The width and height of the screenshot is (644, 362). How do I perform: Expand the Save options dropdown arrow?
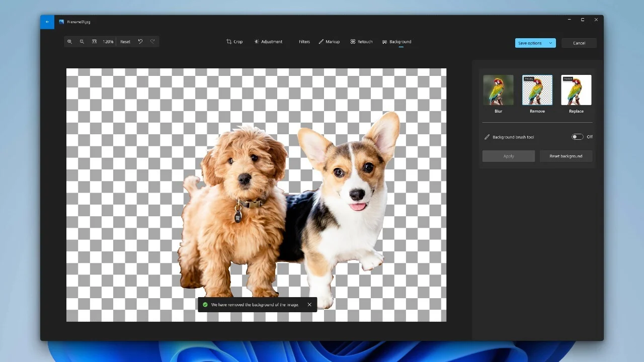click(550, 43)
